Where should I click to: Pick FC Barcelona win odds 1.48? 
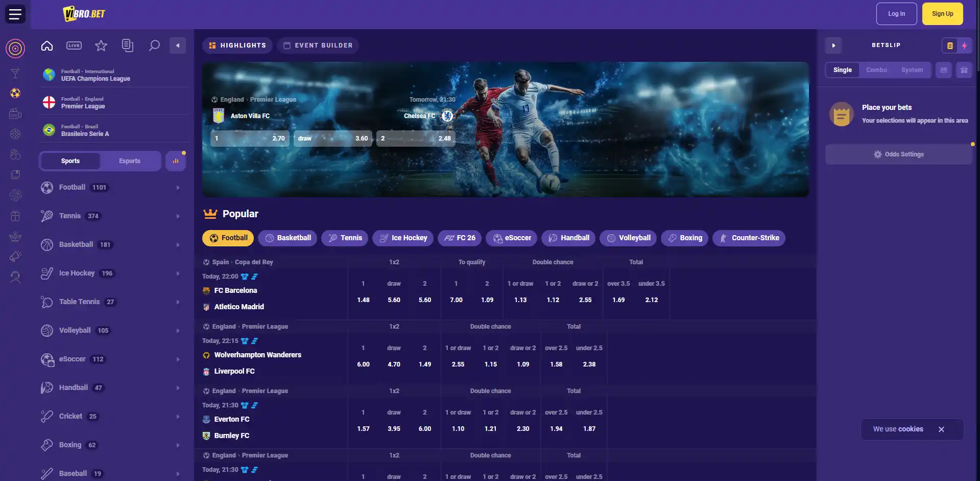(363, 300)
